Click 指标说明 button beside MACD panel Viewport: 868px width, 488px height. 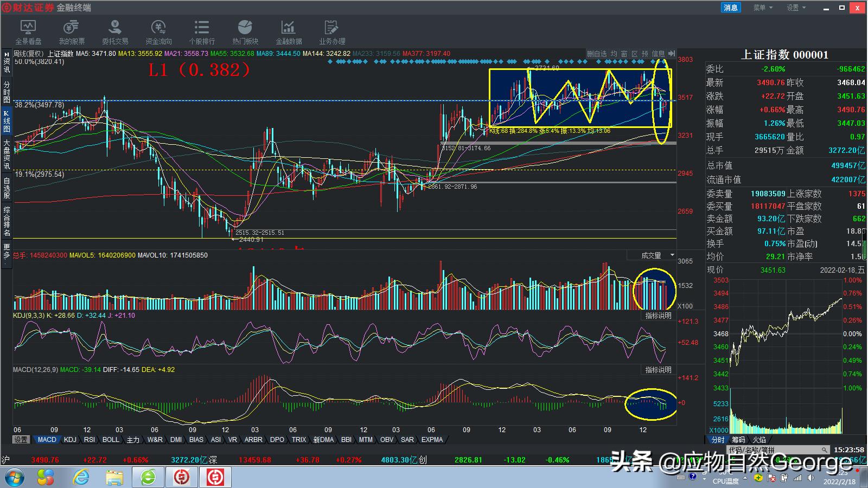point(658,370)
